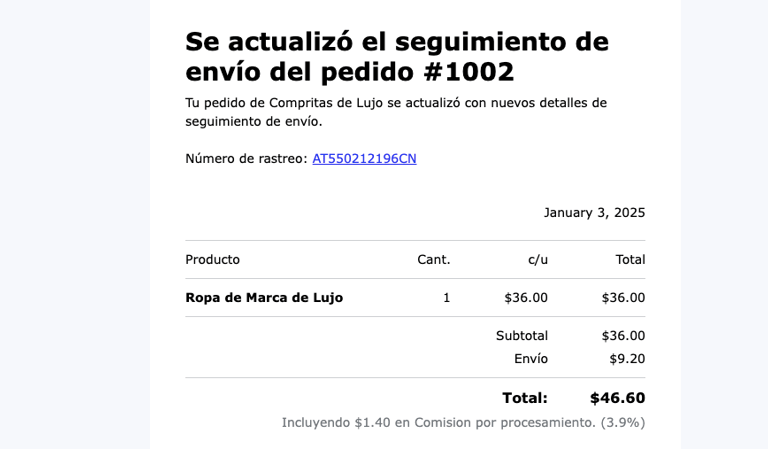
Task: Click the subtotal amount $36.00
Action: point(624,336)
